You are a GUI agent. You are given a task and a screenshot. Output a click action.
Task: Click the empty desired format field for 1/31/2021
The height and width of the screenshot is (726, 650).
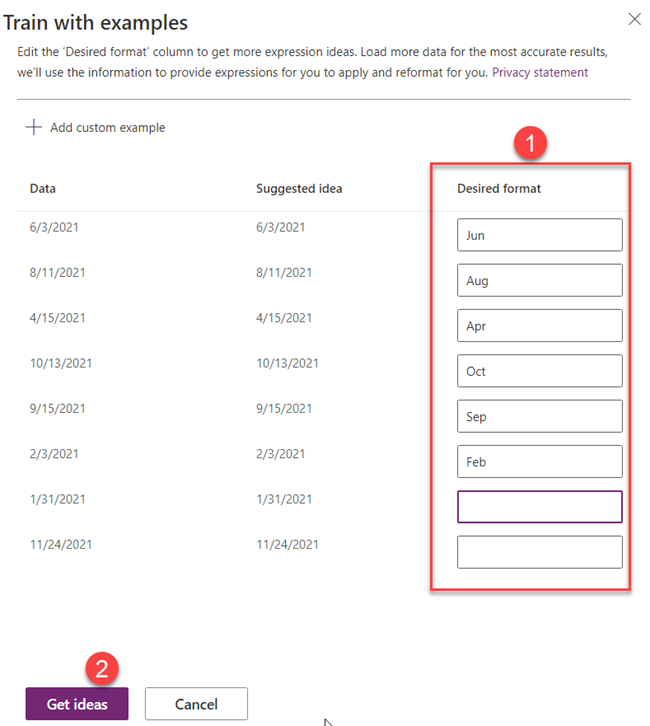pyautogui.click(x=540, y=507)
